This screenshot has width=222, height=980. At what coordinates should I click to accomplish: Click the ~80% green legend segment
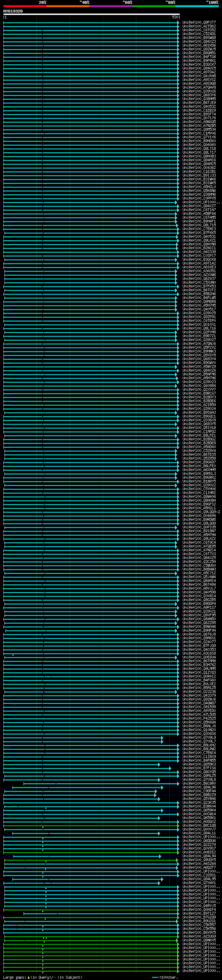154,6
